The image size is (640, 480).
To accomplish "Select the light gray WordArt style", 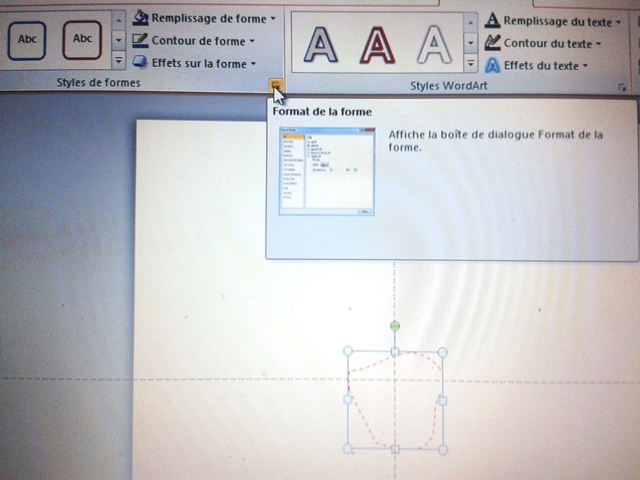I will [434, 43].
